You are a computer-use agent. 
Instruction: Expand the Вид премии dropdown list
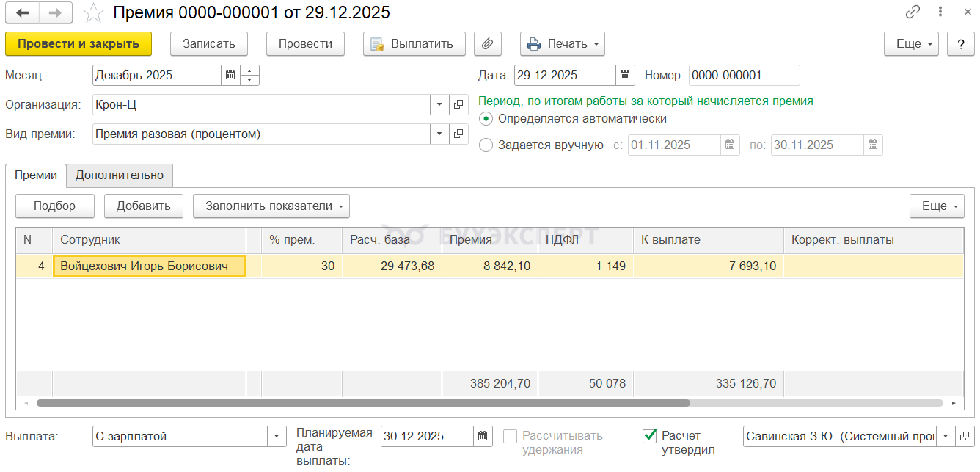click(x=439, y=134)
